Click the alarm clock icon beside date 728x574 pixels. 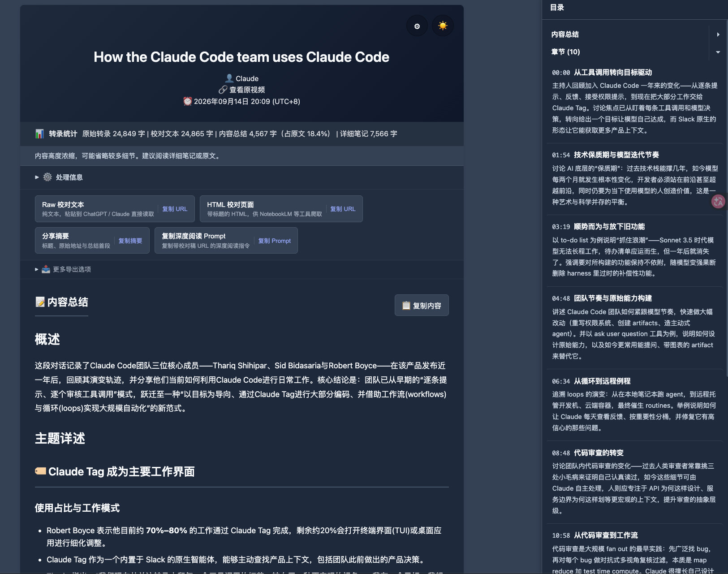click(188, 101)
